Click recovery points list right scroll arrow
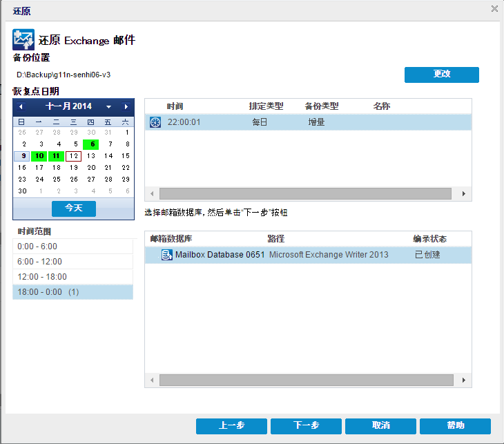 (x=463, y=194)
